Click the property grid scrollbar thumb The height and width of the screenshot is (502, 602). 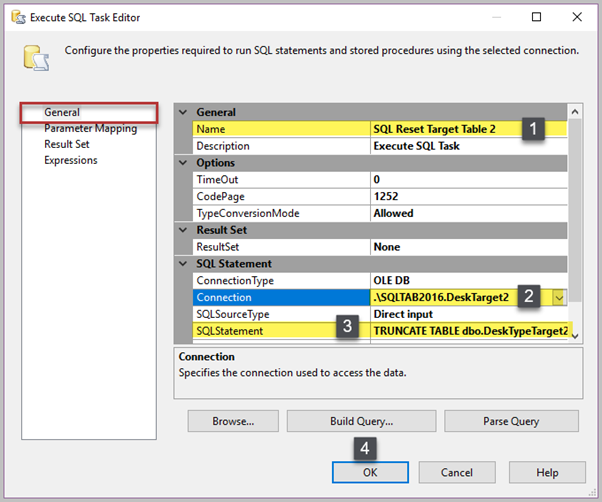(x=575, y=210)
